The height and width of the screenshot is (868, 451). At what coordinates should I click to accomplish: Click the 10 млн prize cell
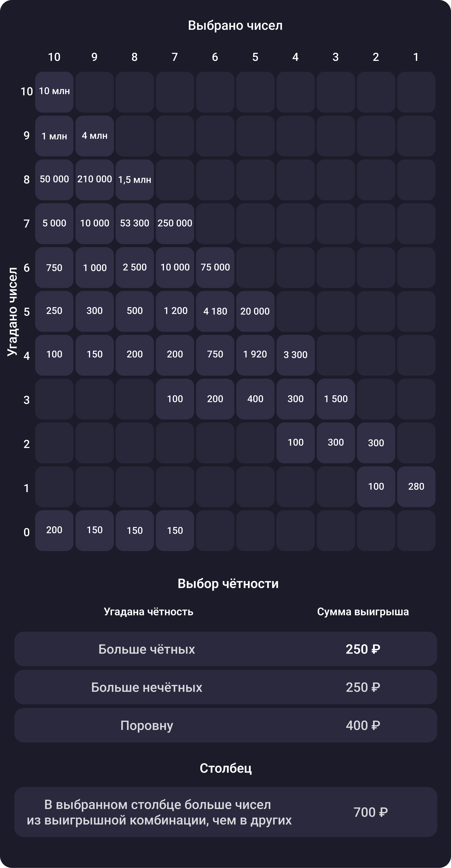pyautogui.click(x=54, y=92)
